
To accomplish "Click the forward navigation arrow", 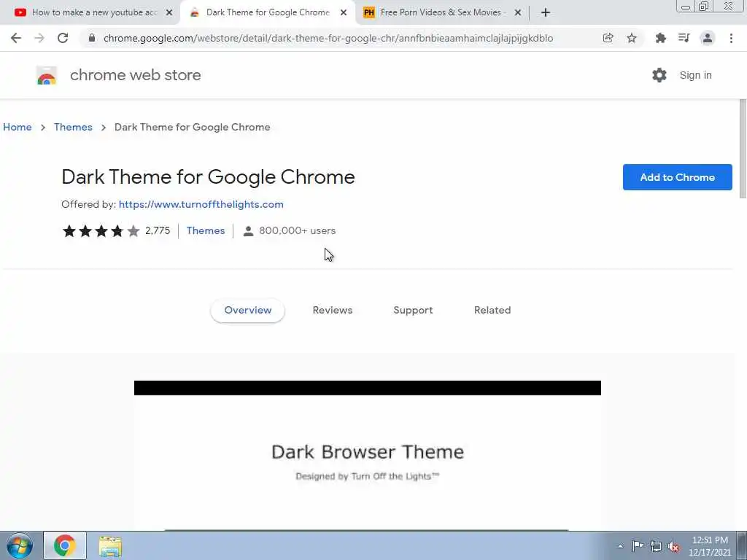I will pyautogui.click(x=39, y=38).
